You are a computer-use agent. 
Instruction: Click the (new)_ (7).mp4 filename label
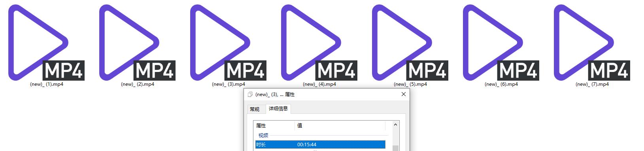(x=592, y=84)
